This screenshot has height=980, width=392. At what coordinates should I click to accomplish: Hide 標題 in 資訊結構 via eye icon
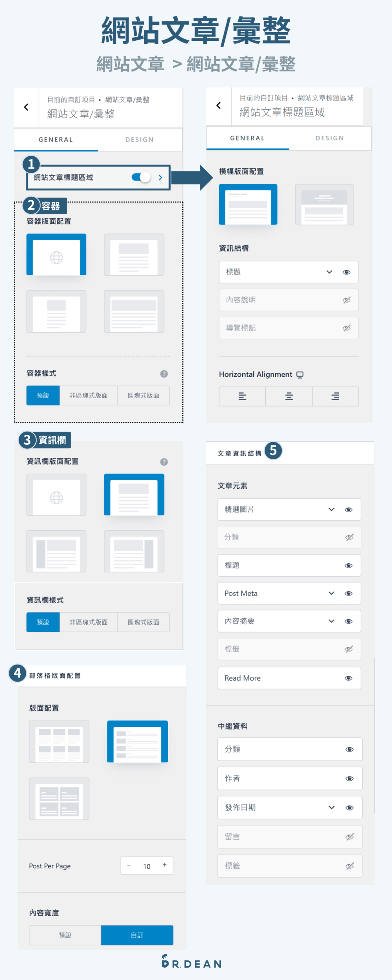tap(347, 272)
